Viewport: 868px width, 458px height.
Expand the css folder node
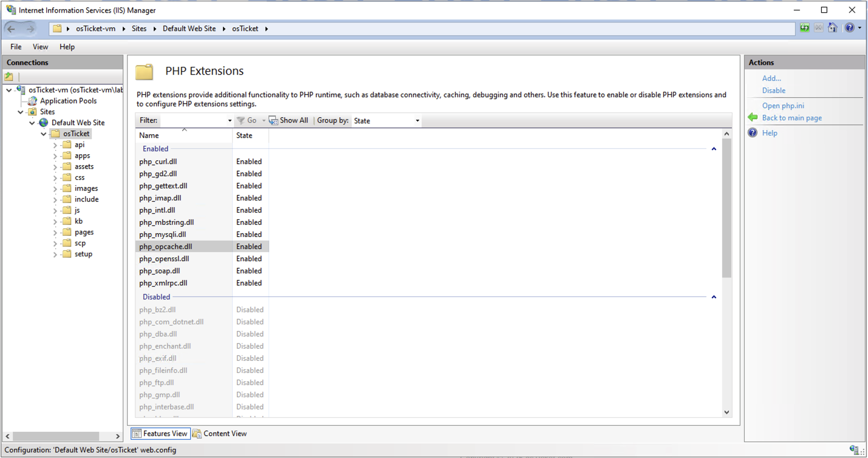pos(55,177)
